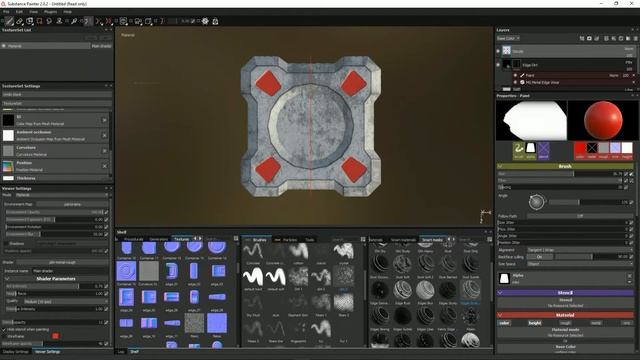Adjust the Environment Rotation slider
The image size is (640, 360).
pos(55,227)
